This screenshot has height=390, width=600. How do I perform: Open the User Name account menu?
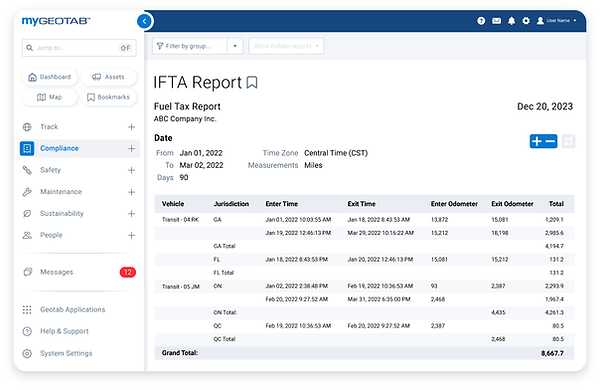pyautogui.click(x=556, y=21)
